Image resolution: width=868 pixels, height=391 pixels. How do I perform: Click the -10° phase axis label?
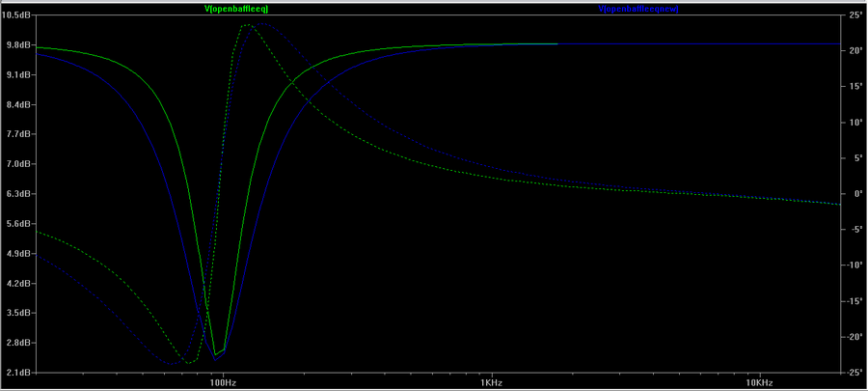coord(851,265)
